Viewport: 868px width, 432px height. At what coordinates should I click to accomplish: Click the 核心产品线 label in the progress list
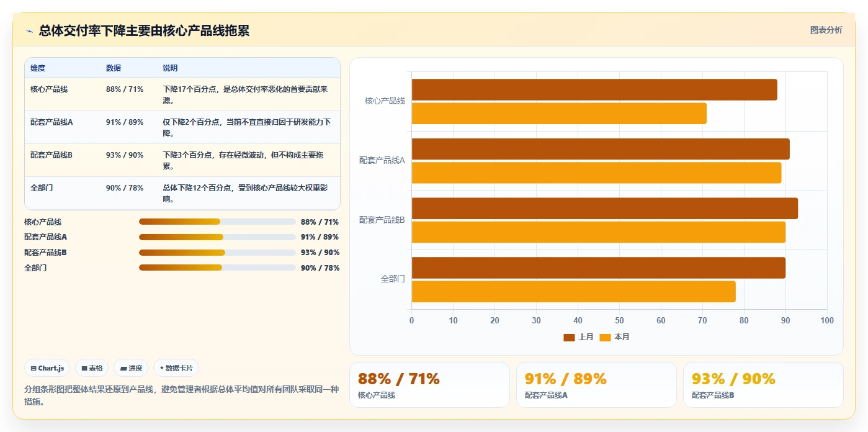43,222
